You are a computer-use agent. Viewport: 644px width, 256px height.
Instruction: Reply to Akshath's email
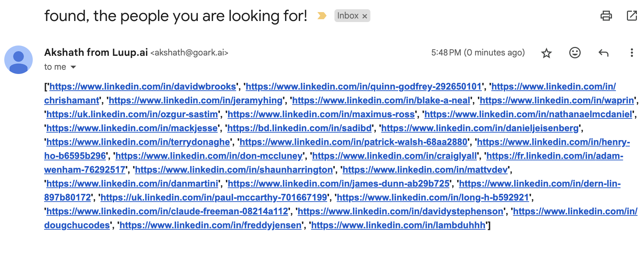point(603,53)
